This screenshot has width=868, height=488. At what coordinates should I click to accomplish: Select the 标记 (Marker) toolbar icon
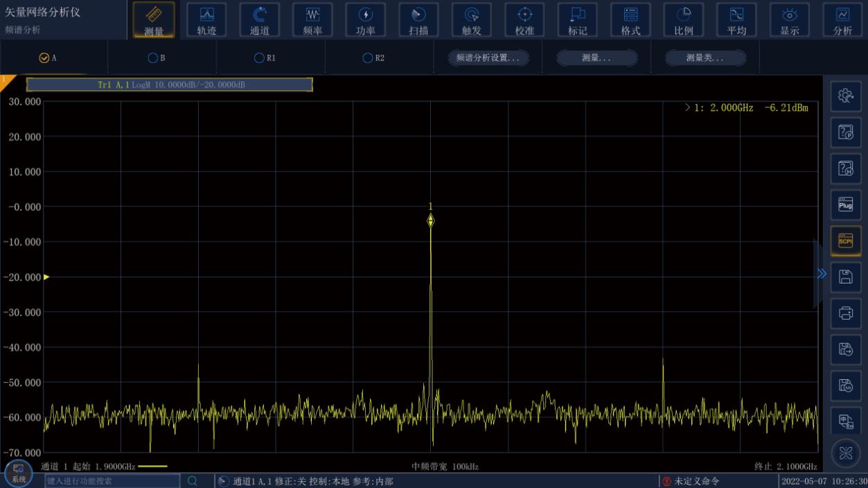tap(577, 20)
